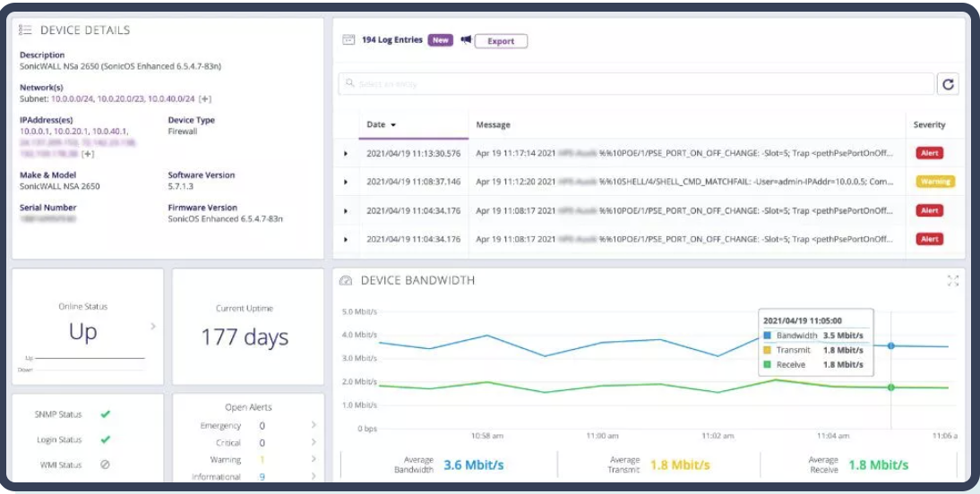The height and width of the screenshot is (494, 980).
Task: Open the 10.0.40.0/24 subnet link
Action: click(171, 98)
